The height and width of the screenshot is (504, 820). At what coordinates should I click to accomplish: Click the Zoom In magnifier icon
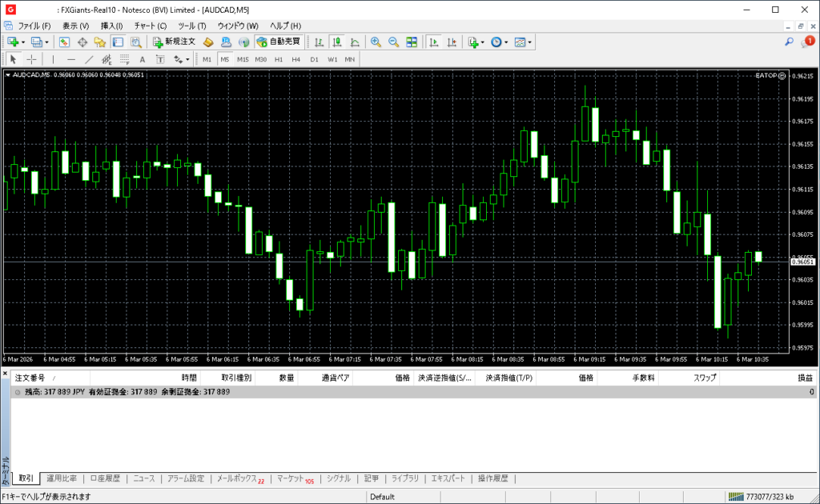[x=376, y=42]
